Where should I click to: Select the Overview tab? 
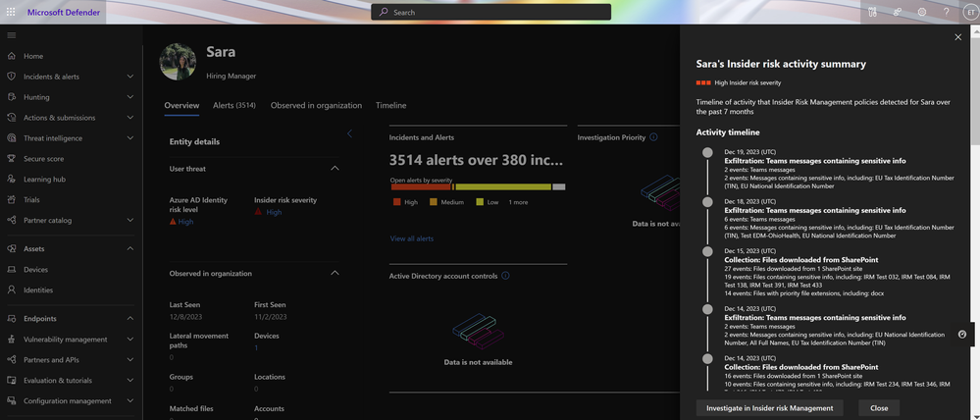pos(181,106)
